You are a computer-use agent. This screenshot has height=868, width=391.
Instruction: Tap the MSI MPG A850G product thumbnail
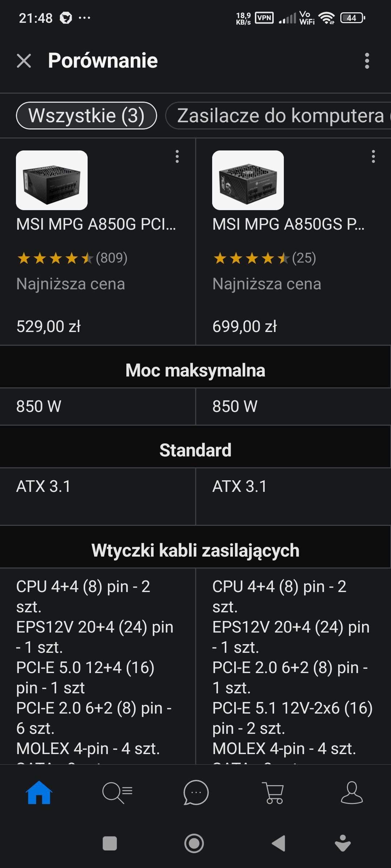[52, 180]
